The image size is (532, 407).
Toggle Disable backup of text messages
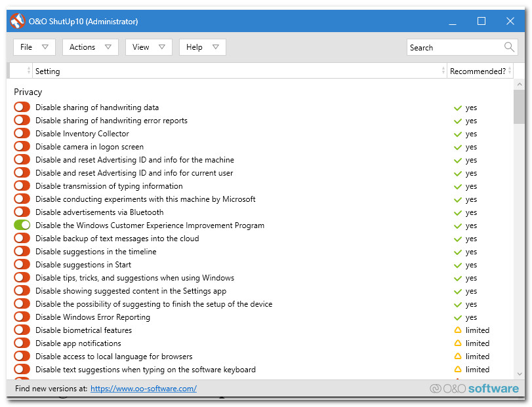click(22, 238)
